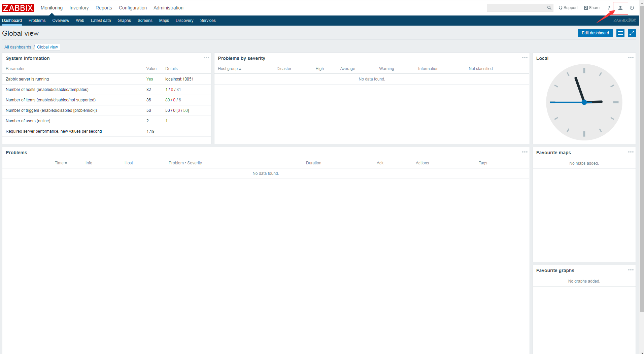The height and width of the screenshot is (354, 644).
Task: Click the Local analog clock
Action: [x=584, y=102]
